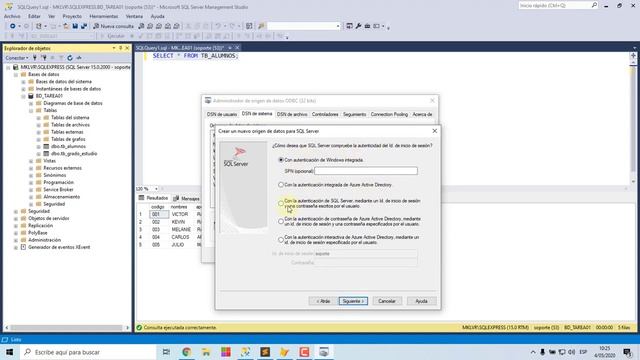The height and width of the screenshot is (360, 640).
Task: Click the Windows Start button
Action: point(10,352)
